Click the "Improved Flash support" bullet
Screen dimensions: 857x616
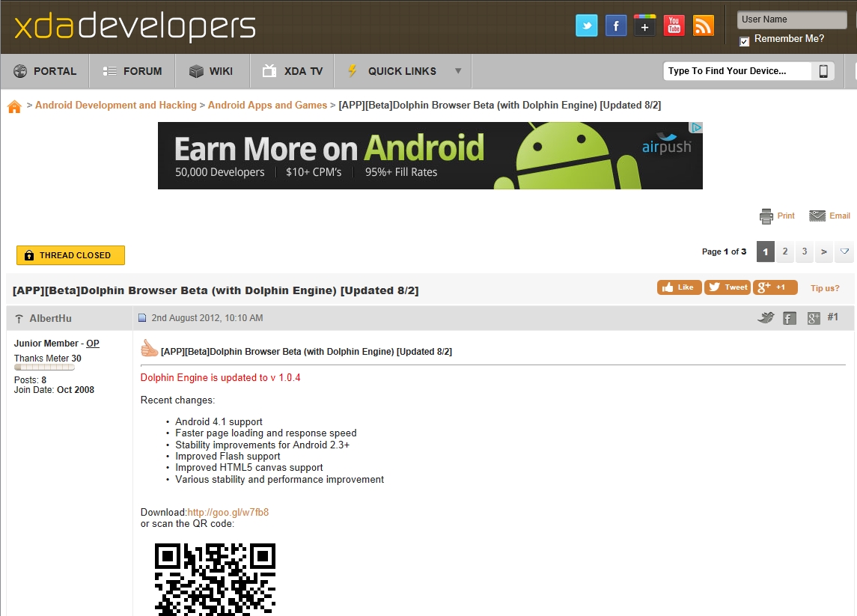(228, 456)
